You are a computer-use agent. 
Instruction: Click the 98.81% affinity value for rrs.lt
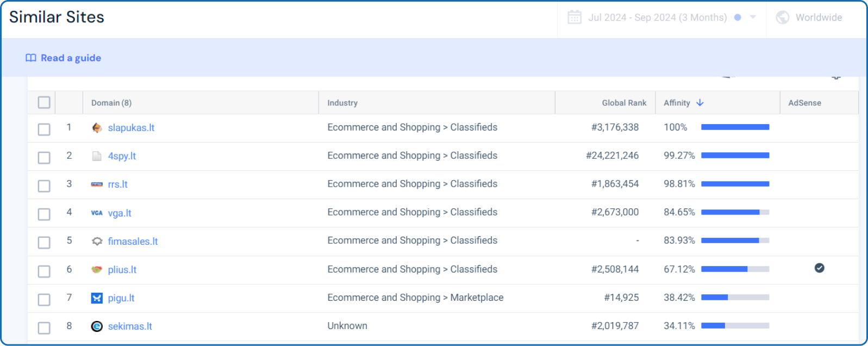tap(679, 184)
